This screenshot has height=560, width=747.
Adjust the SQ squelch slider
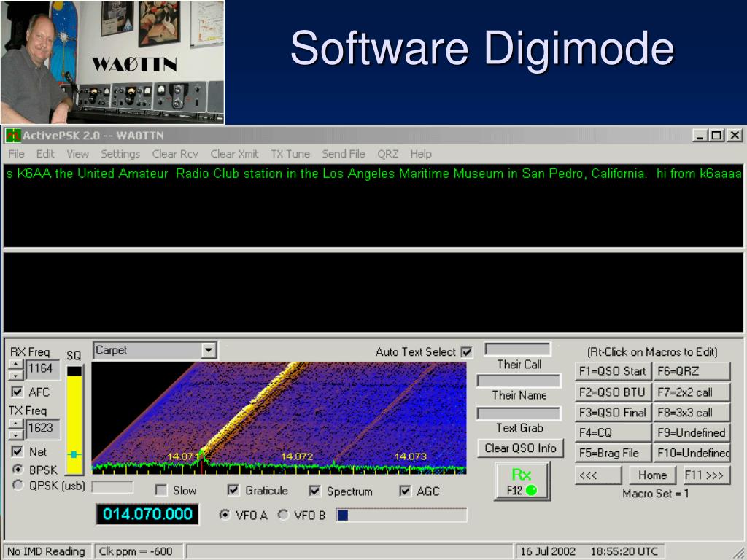(x=74, y=453)
